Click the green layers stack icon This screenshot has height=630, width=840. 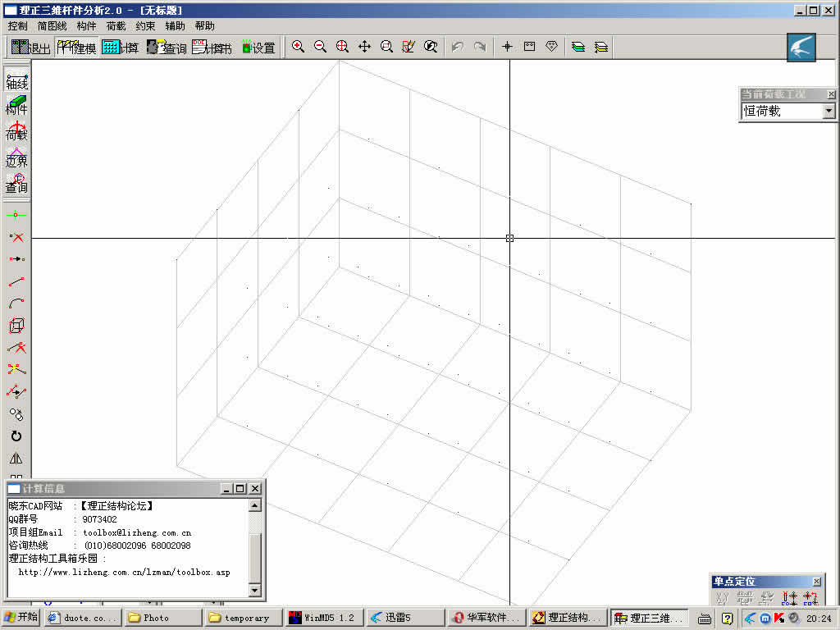pyautogui.click(x=578, y=47)
